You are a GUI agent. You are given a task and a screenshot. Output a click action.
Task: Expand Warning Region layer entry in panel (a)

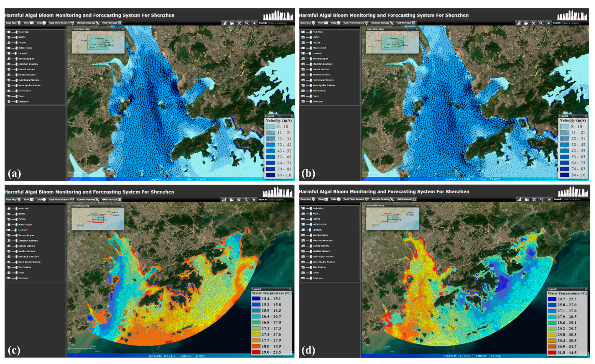pos(7,59)
